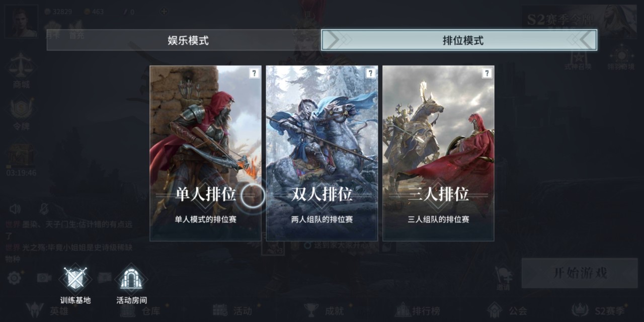Select the 单人排位 solo ranked card
The width and height of the screenshot is (644, 322).
click(205, 153)
